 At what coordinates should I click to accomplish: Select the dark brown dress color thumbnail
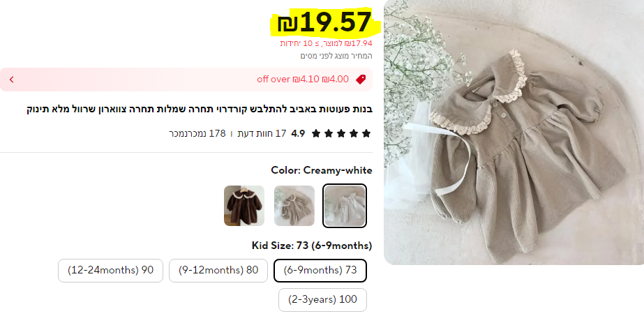tap(244, 206)
